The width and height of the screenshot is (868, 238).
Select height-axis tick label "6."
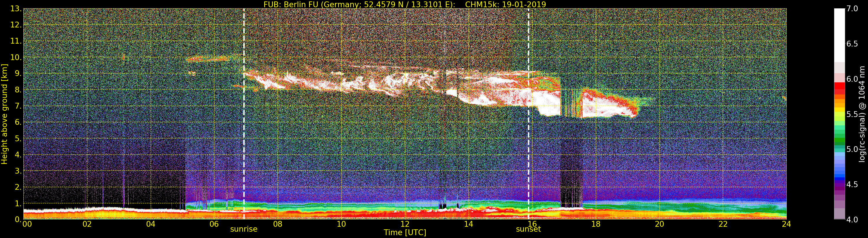[18, 122]
